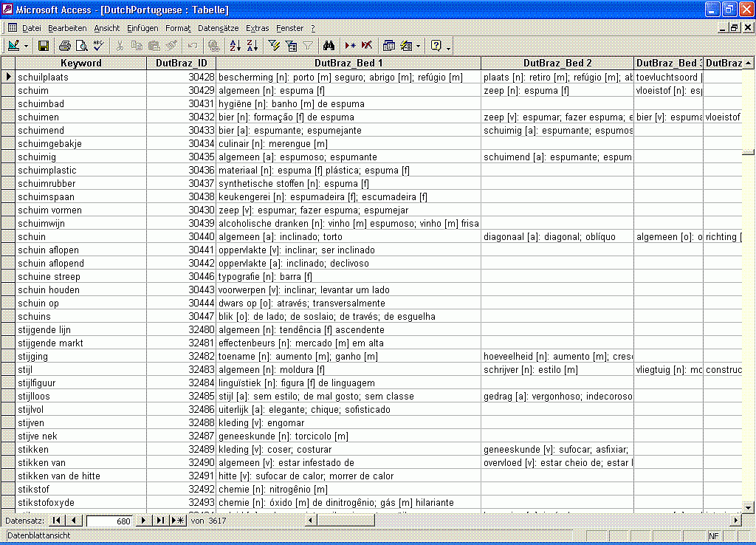
Task: Undo the last action with the Undo arrow
Action: 193,46
